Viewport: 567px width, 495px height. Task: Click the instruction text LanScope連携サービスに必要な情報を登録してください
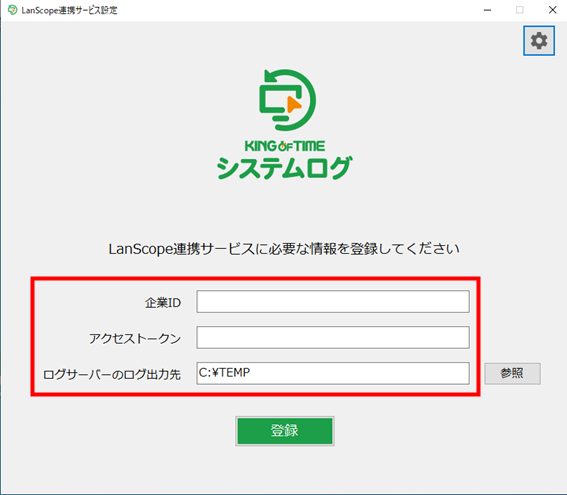coord(284,249)
